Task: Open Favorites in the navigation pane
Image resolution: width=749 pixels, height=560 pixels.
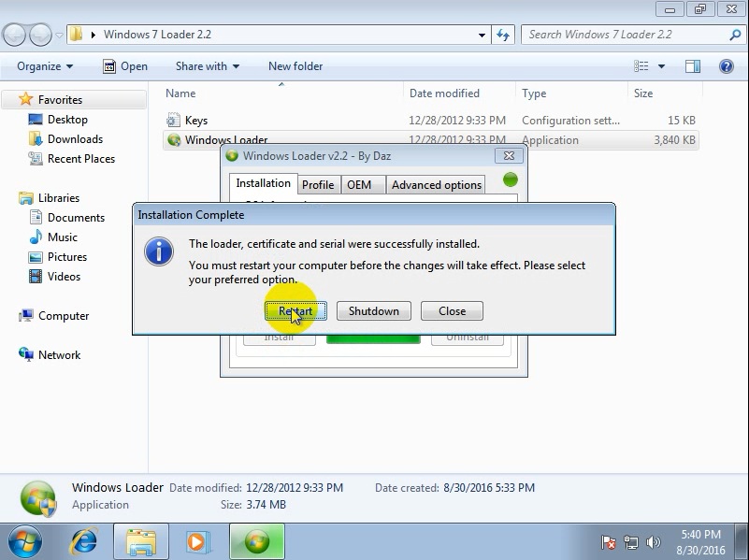Action: [x=60, y=100]
